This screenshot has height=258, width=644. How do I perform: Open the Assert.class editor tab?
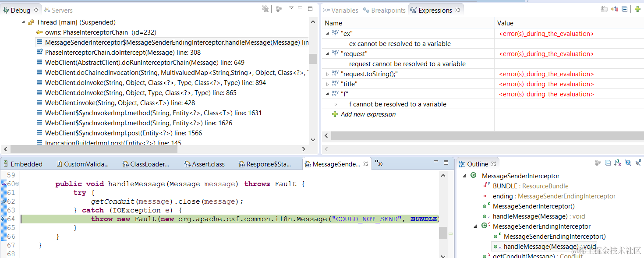(204, 164)
